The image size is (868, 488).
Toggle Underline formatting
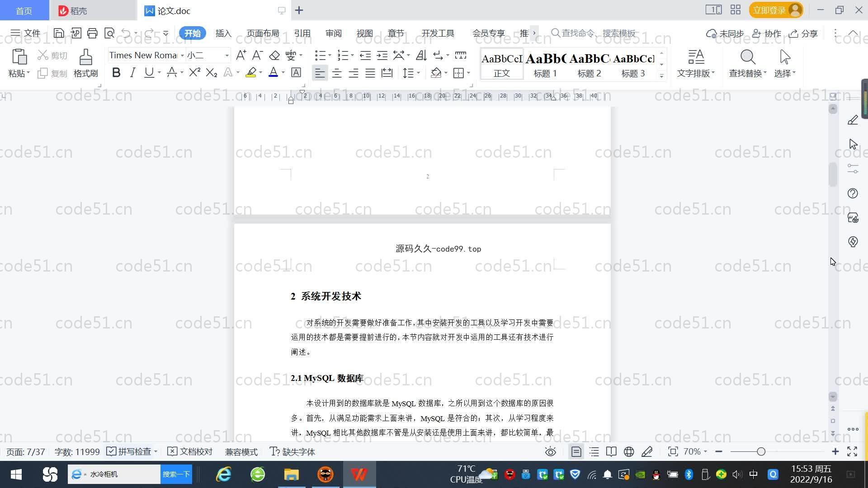149,72
